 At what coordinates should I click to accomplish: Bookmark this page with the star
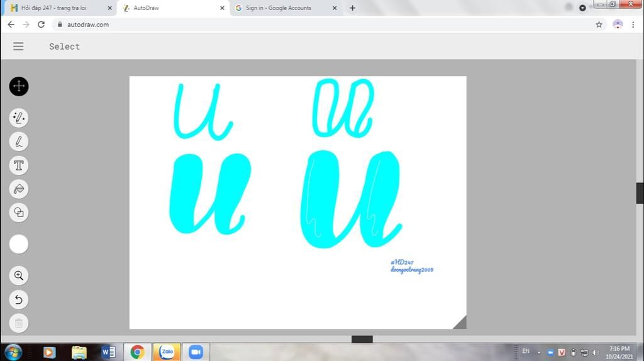pyautogui.click(x=599, y=25)
